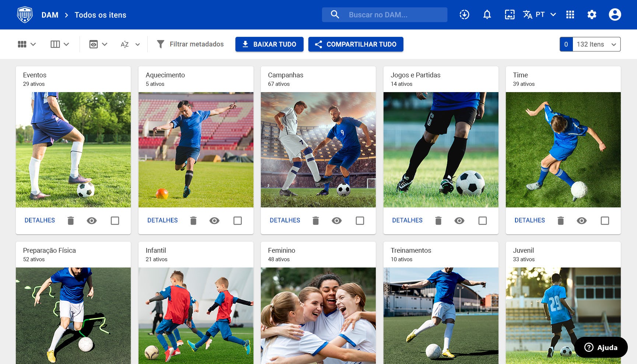637x364 pixels.
Task: Open the Eventos folder thumbnail
Action: tap(73, 150)
